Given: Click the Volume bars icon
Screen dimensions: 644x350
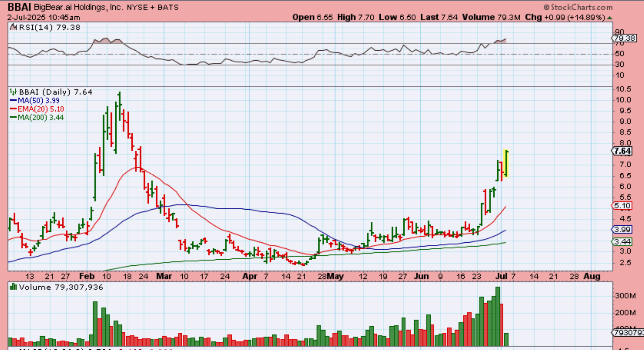Looking at the screenshot, I should pyautogui.click(x=13, y=287).
